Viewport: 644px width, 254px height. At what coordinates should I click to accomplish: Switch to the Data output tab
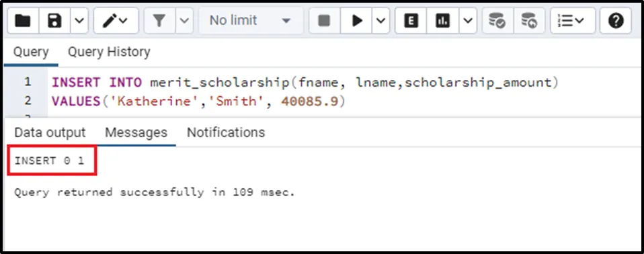pyautogui.click(x=50, y=132)
